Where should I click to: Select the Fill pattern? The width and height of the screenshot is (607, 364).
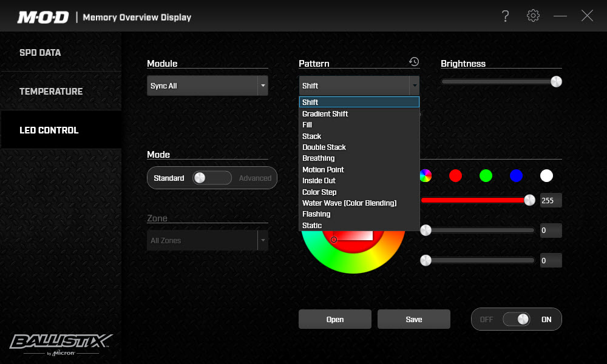point(359,124)
